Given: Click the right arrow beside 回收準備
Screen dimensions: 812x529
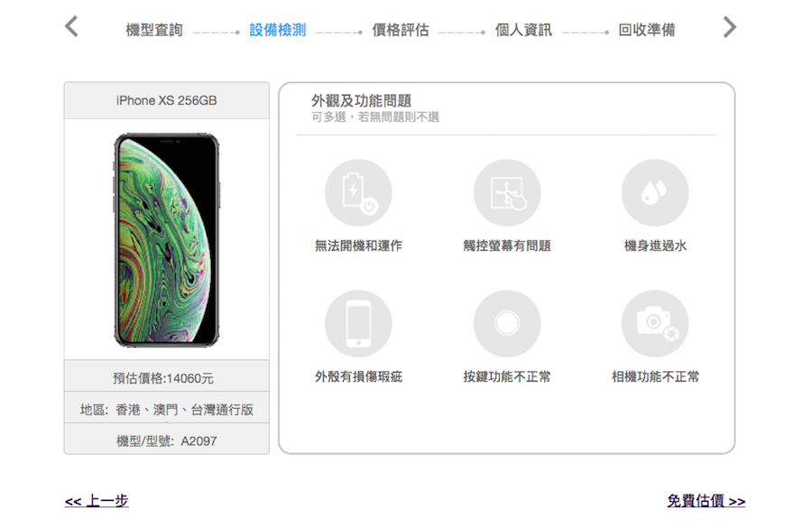Looking at the screenshot, I should [730, 27].
